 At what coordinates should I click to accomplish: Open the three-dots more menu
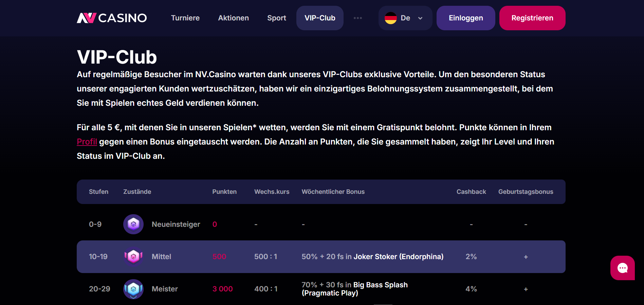click(358, 18)
